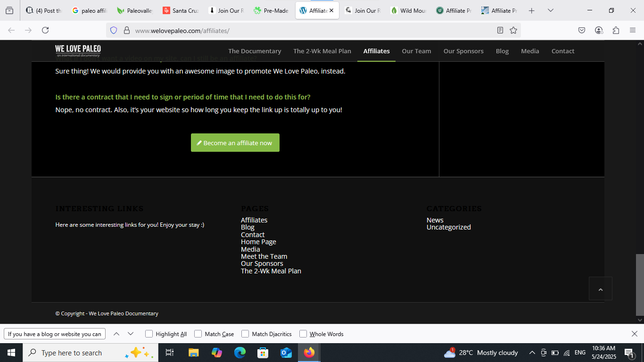The height and width of the screenshot is (362, 644).
Task: Open Task View on the taskbar
Action: (170, 353)
